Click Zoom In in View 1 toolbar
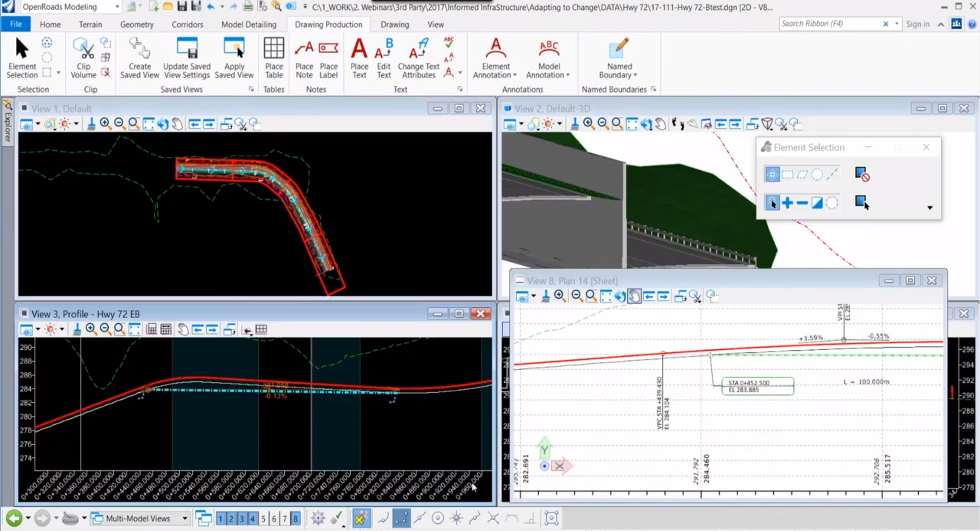 (x=106, y=124)
